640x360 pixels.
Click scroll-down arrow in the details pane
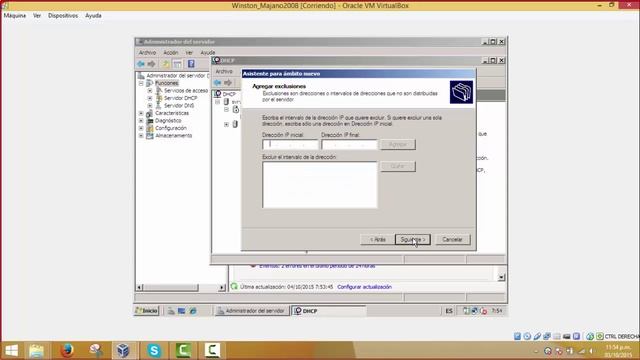[501, 277]
